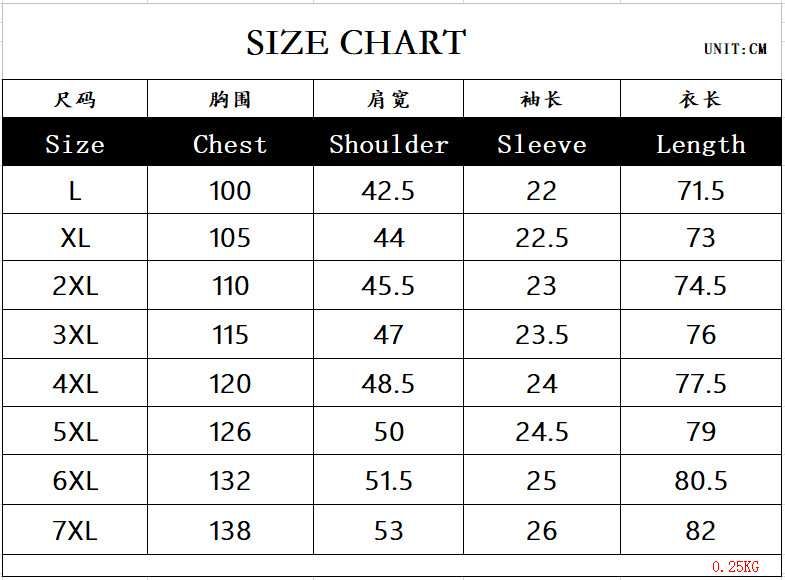Screen dimensions: 785x580
Task: Click shoulder value 45.5 in 2XL row
Action: pyautogui.click(x=388, y=286)
